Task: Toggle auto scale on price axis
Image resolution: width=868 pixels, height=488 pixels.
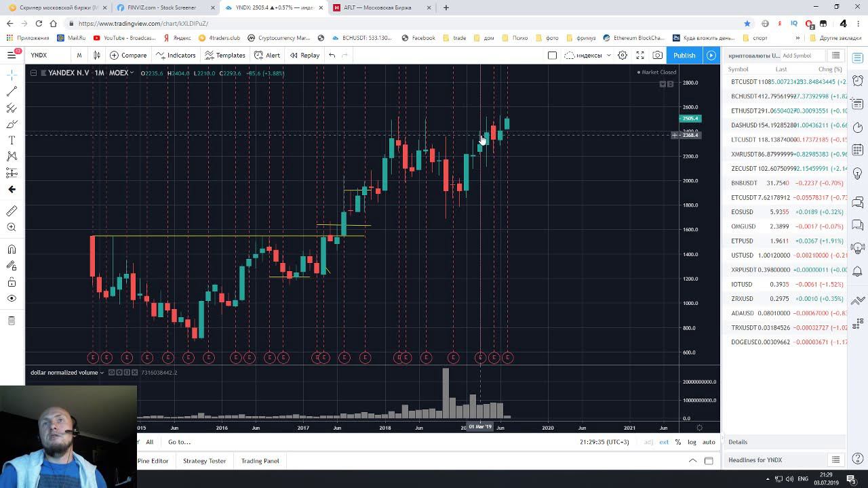Action: click(x=709, y=442)
